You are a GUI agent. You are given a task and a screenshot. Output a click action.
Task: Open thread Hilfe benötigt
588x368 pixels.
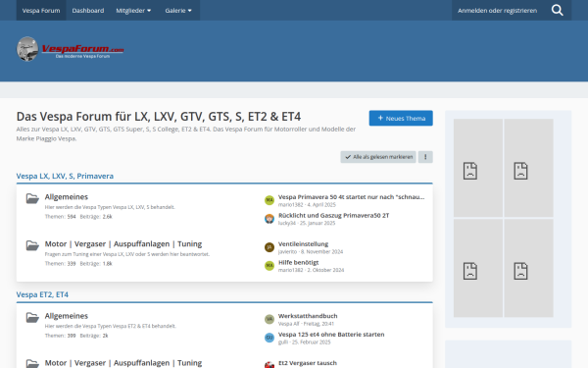299,262
